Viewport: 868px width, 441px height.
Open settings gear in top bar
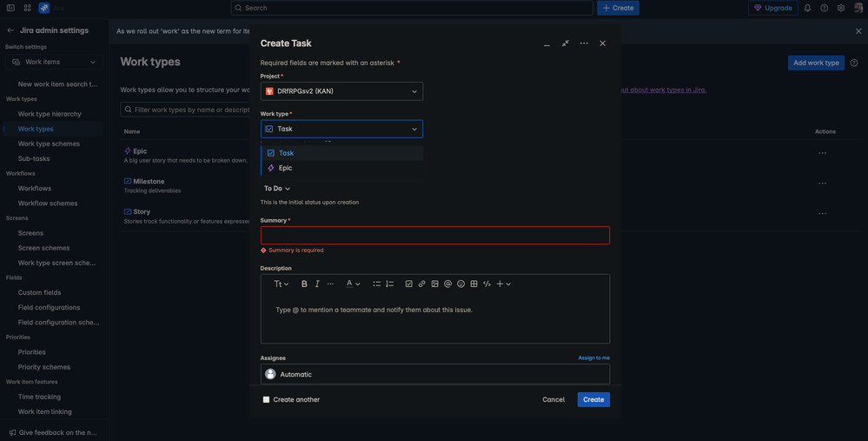841,8
